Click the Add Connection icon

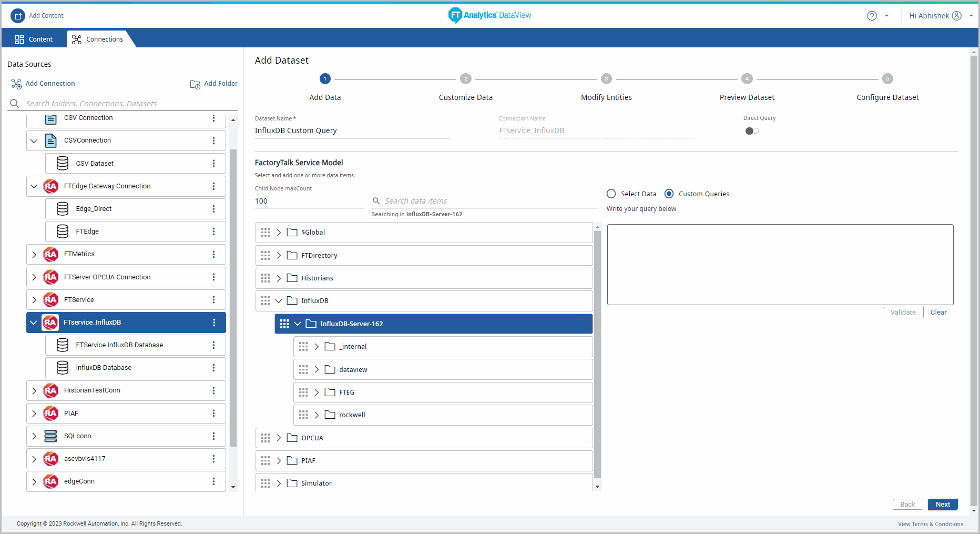coord(16,84)
